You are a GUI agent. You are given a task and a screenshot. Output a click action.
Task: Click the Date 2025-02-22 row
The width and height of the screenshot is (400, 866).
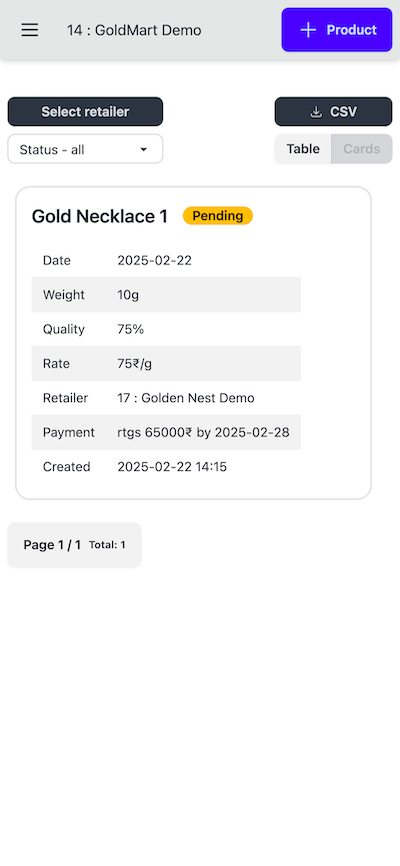(x=166, y=260)
